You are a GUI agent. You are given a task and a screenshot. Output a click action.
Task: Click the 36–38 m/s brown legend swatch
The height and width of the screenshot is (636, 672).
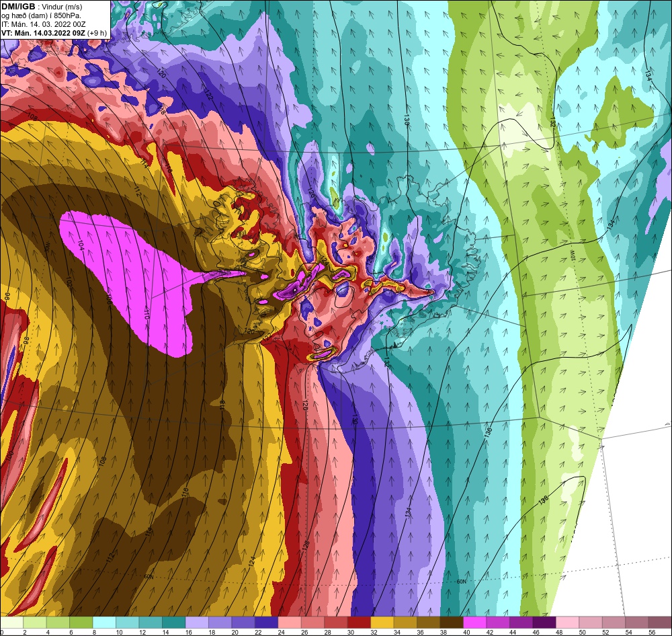pos(428,623)
